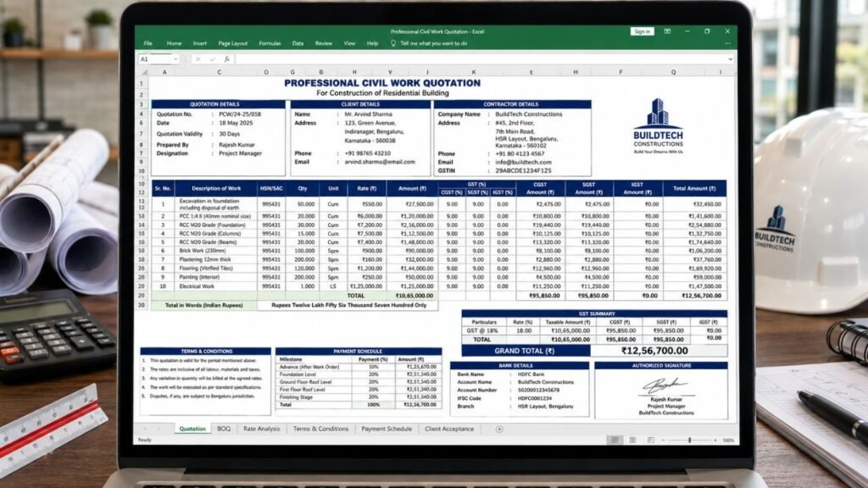Click the previous sheet navigation arrow

145,429
